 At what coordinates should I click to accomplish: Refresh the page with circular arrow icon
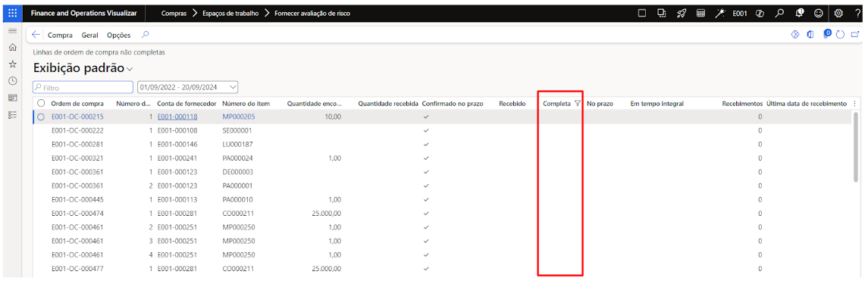841,35
